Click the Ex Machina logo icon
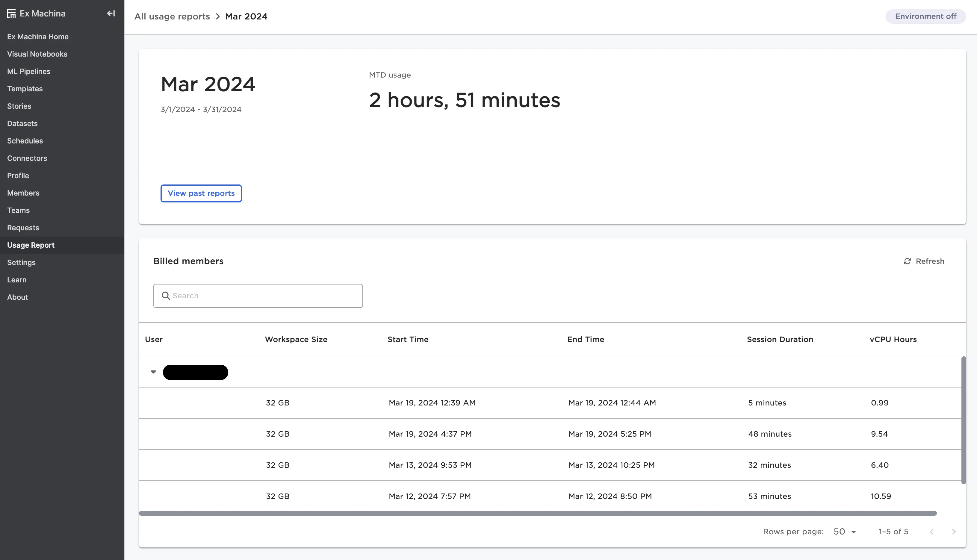Image resolution: width=977 pixels, height=560 pixels. pos(12,13)
